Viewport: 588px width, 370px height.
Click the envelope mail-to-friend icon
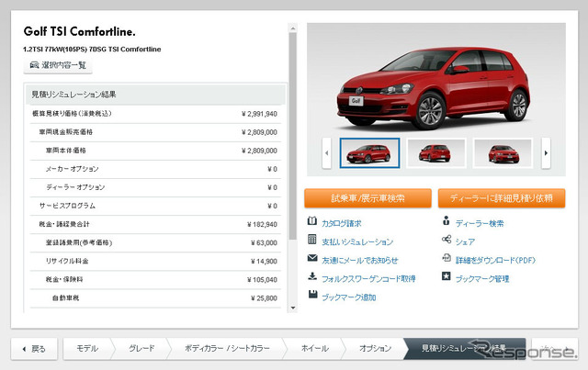[312, 258]
